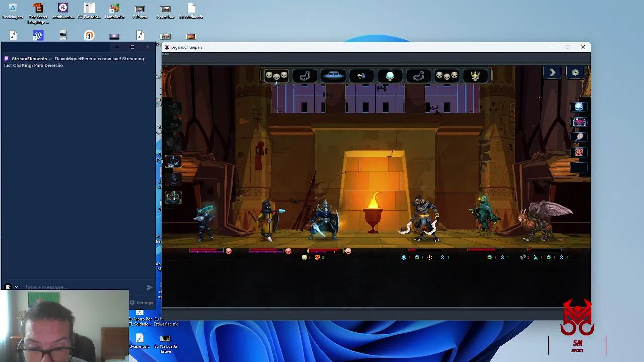Select the armored knight hero with sword
The image size is (644, 362).
point(325,219)
